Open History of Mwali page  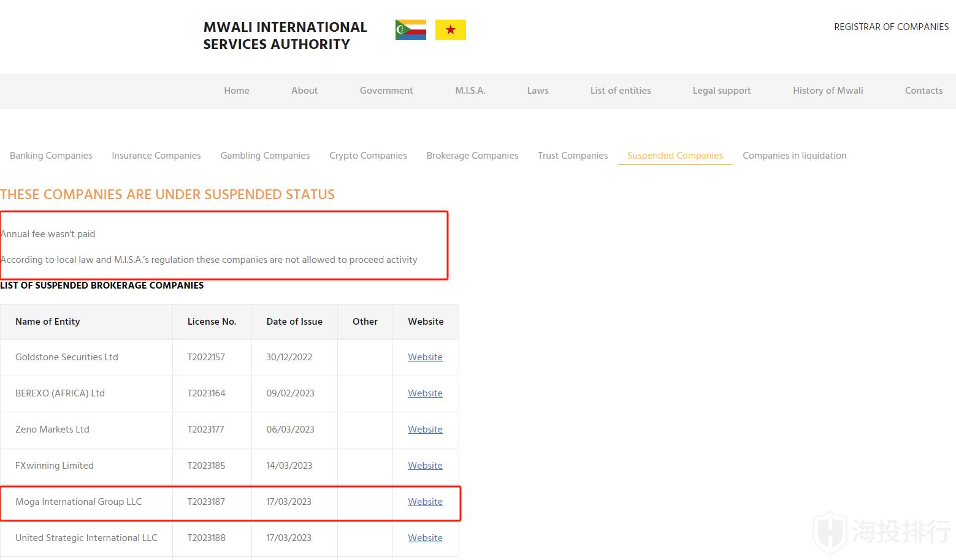click(827, 91)
